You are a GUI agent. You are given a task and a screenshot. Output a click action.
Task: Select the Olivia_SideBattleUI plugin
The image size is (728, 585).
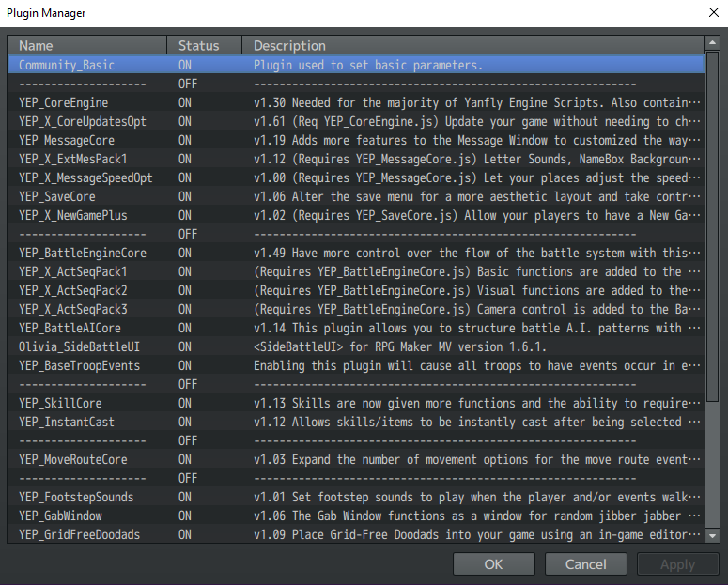pos(356,346)
